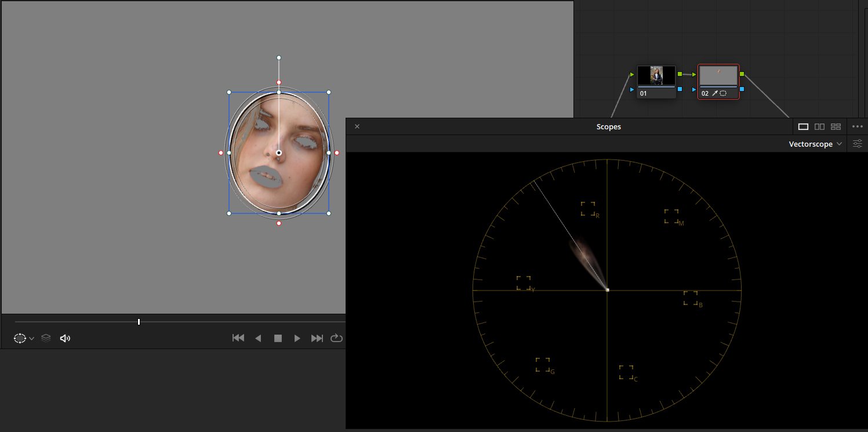Click the stacked layers icon below viewer
The width and height of the screenshot is (868, 432).
pos(46,338)
